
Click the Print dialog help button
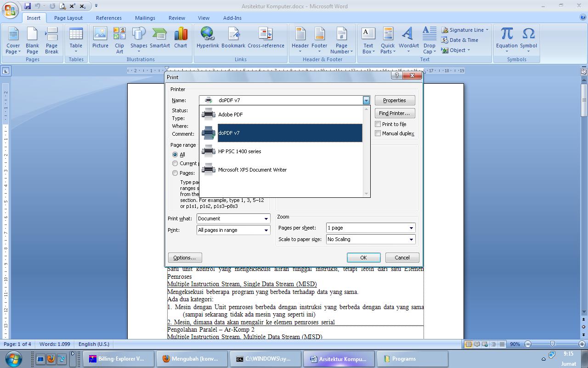point(397,75)
